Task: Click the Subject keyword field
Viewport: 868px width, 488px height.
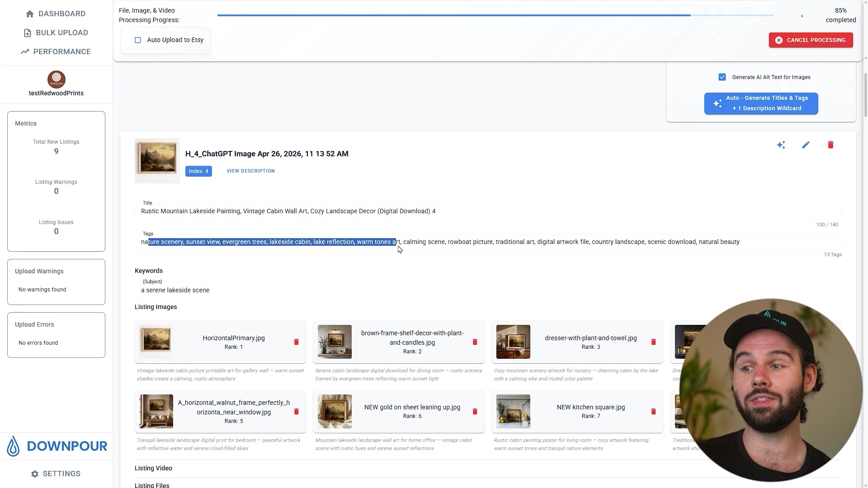Action: (488, 290)
